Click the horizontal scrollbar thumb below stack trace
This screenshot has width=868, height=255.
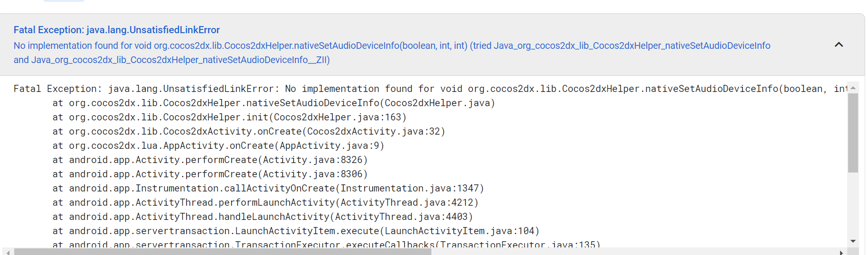point(223,252)
